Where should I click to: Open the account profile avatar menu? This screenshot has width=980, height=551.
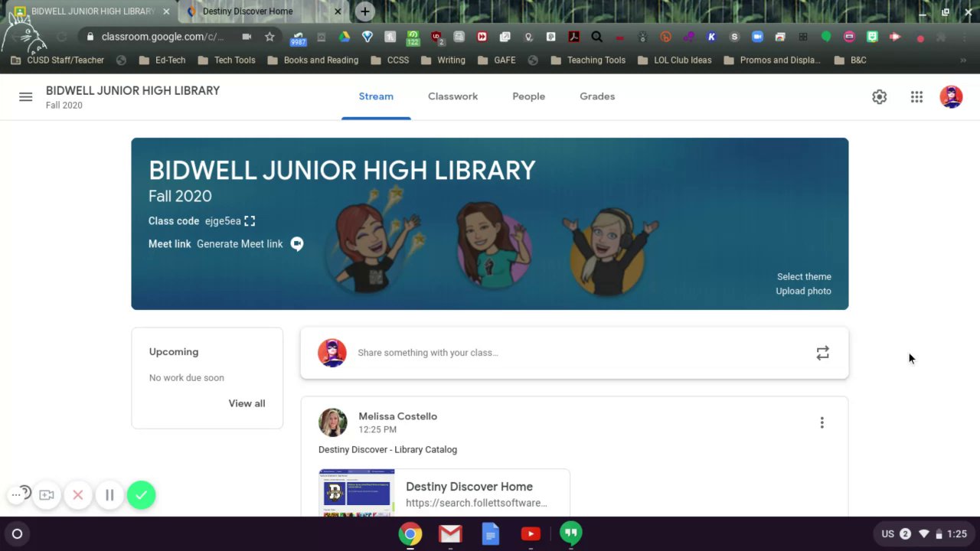coord(951,96)
